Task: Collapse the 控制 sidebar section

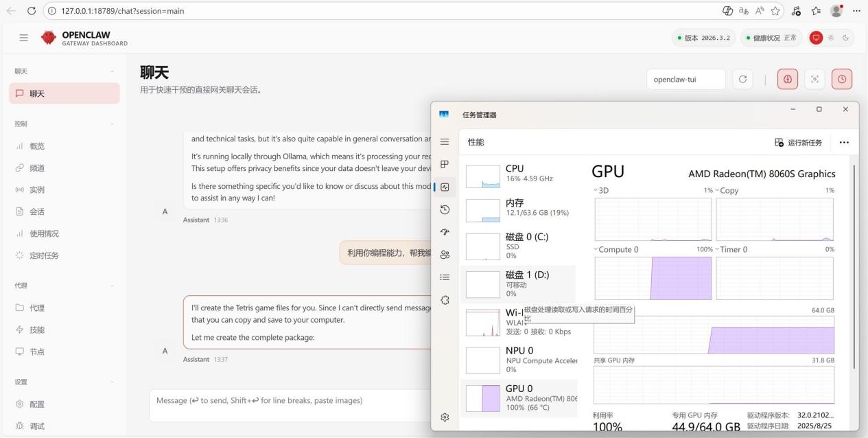Action: pyautogui.click(x=112, y=124)
